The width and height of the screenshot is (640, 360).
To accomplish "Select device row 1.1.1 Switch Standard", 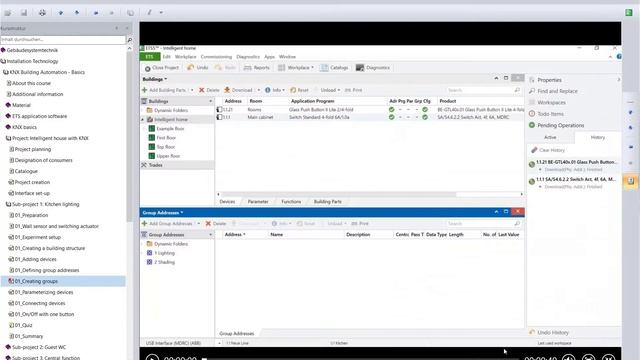I will click(370, 117).
